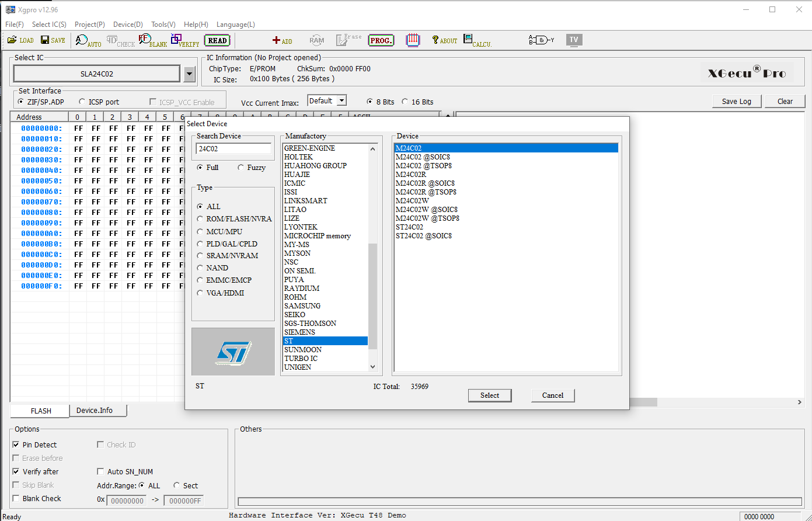Screen dimensions: 812x521
Task: Click the Select button in dialog
Action: pyautogui.click(x=490, y=395)
